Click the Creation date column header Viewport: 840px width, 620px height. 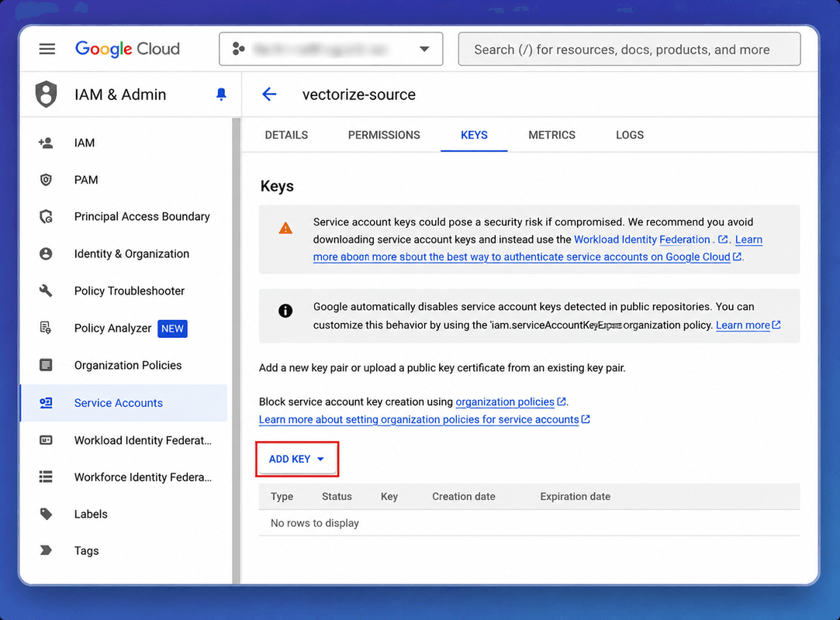tap(463, 496)
